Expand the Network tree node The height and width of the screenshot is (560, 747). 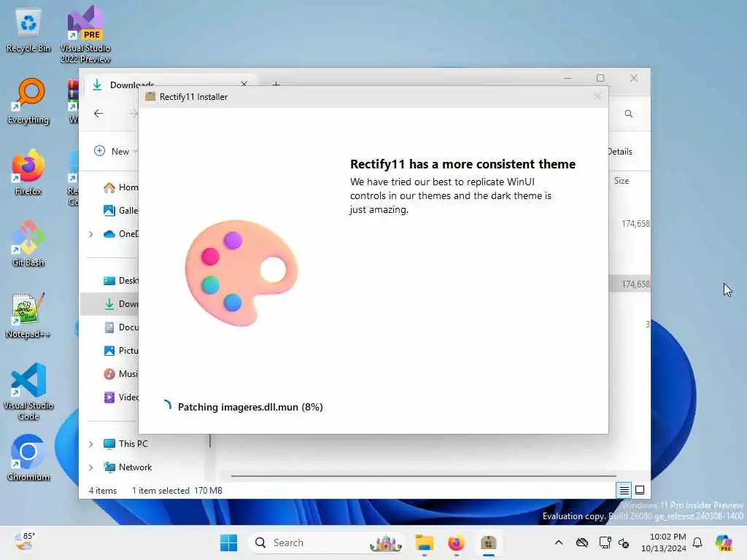pos(90,467)
